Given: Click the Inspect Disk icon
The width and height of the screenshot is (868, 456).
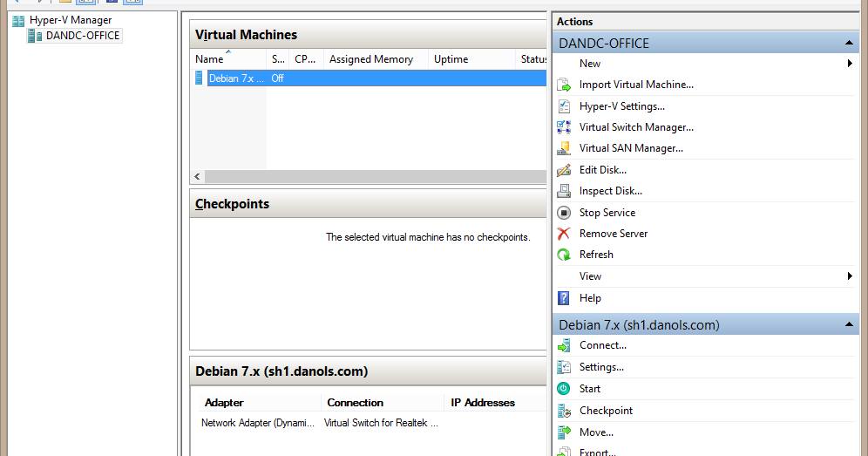Looking at the screenshot, I should click(x=564, y=191).
